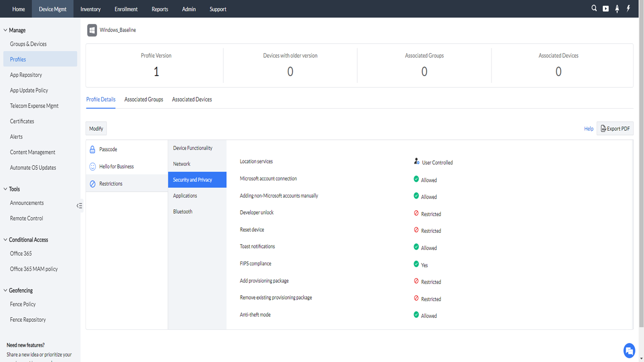Click the Profile Version value 1
Viewport: 644px width, 362px height.
156,72
